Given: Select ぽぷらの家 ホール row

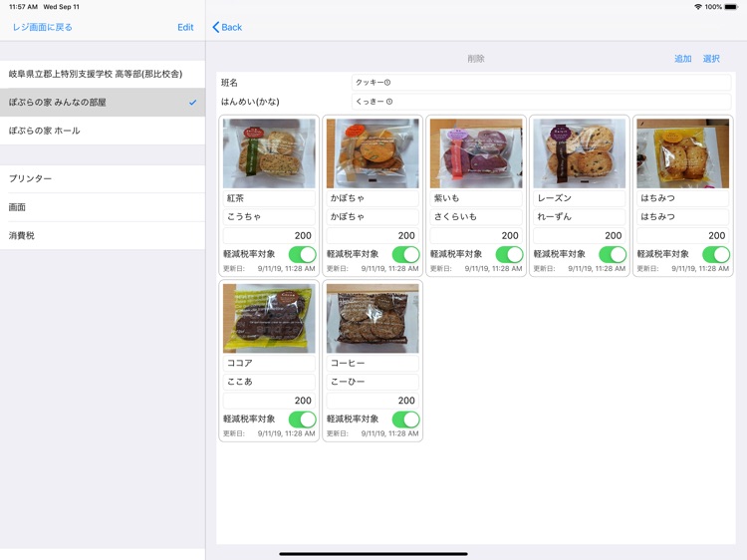Looking at the screenshot, I should [x=103, y=131].
